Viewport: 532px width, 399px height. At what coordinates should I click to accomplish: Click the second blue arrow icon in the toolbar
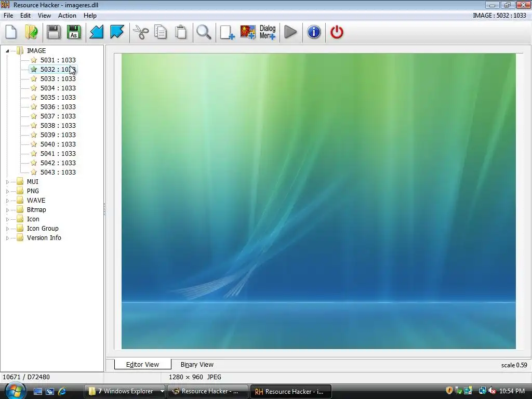117,32
